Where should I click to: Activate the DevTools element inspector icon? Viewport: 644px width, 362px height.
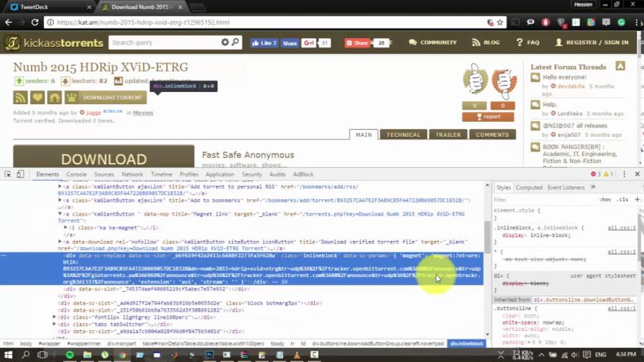point(8,174)
